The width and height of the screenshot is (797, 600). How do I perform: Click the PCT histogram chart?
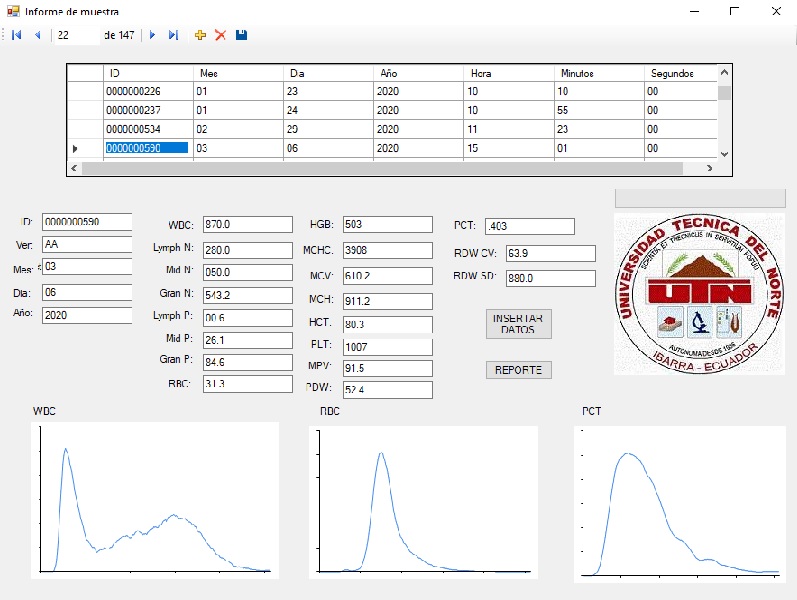[x=680, y=504]
